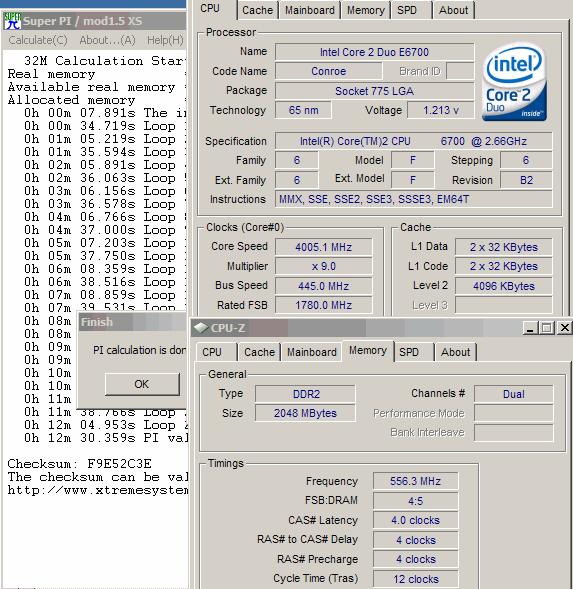The width and height of the screenshot is (573, 589).
Task: Click memory Type value 'DDR2'
Action: pyautogui.click(x=305, y=394)
